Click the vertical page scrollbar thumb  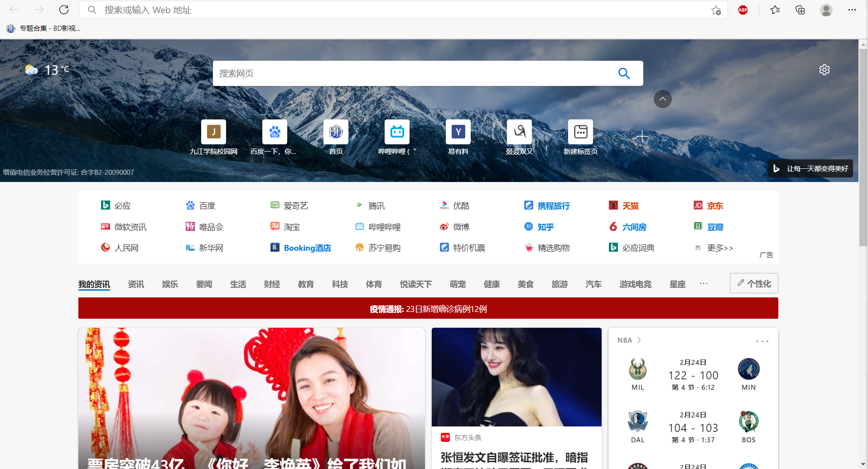[863, 148]
